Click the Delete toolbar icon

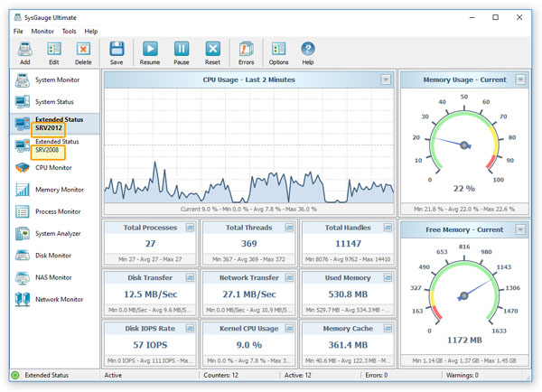[83, 53]
